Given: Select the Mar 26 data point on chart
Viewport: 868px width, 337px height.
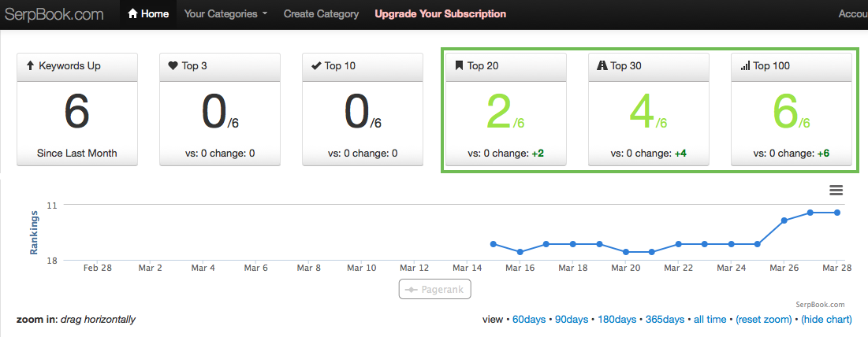Looking at the screenshot, I should pyautogui.click(x=784, y=220).
